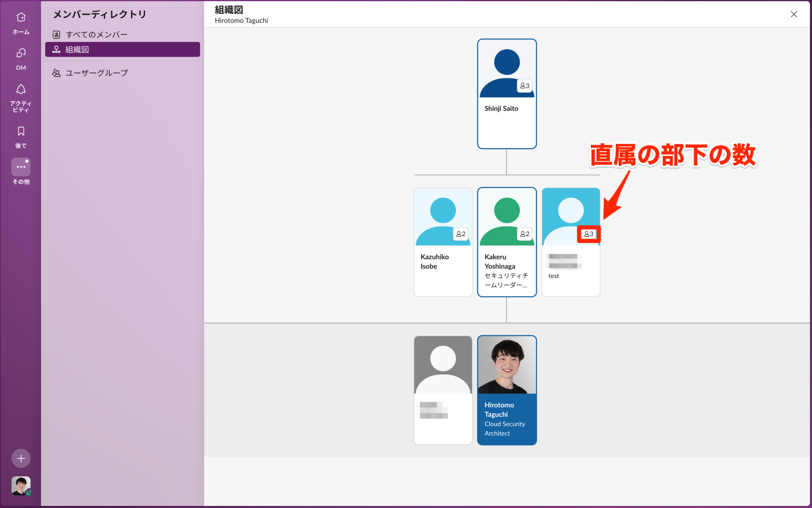The width and height of the screenshot is (812, 508).
Task: Open Hirotomo Taguchi's profile card
Action: pos(507,390)
